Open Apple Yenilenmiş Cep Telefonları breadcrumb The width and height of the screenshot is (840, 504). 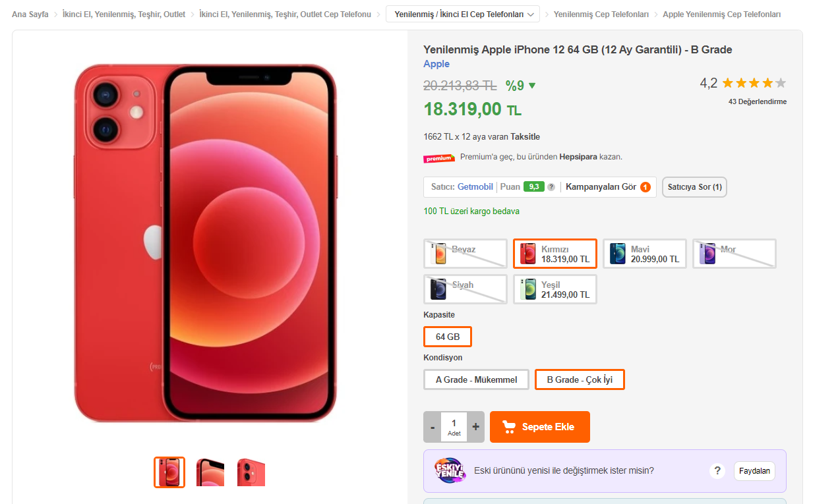coord(721,14)
